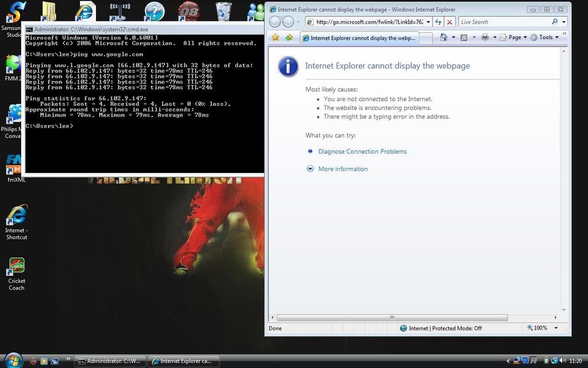Show more toolbar commands chevron
This screenshot has width=588, height=368.
tap(564, 34)
